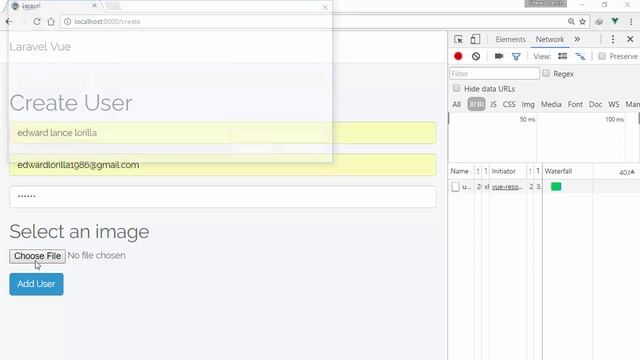
Task: Filter requests by WS
Action: (x=613, y=104)
